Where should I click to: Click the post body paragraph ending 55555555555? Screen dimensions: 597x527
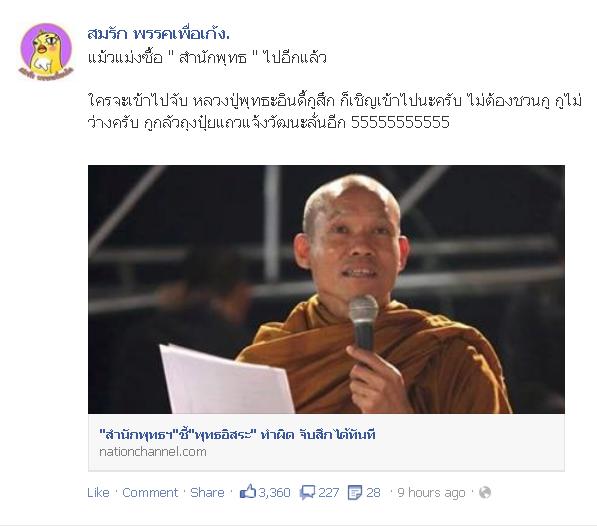click(x=334, y=112)
